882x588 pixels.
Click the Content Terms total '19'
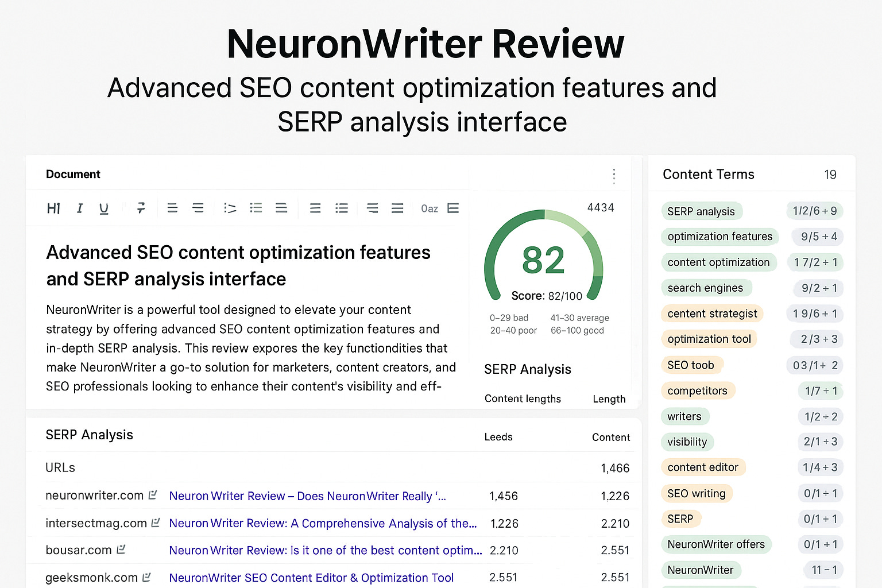point(830,175)
